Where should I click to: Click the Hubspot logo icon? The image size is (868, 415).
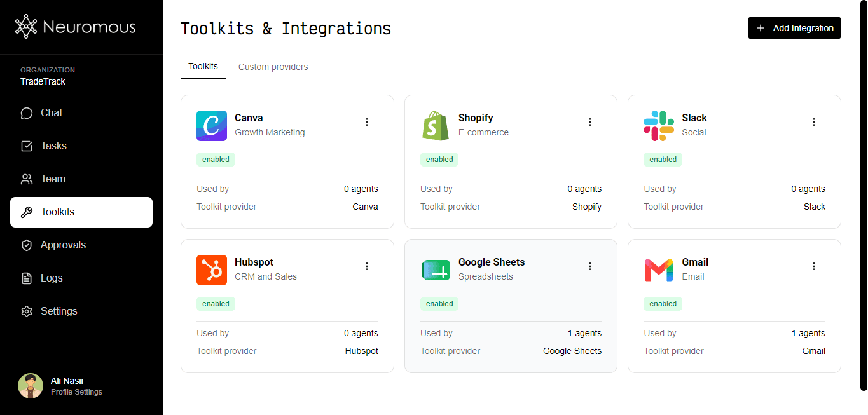click(x=212, y=270)
